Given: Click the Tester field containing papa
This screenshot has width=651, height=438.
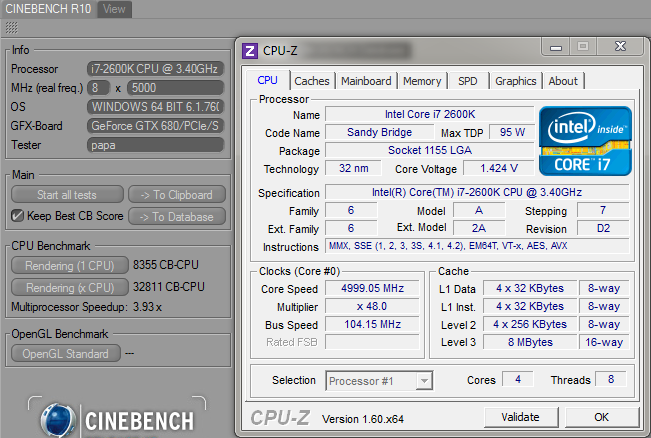Looking at the screenshot, I should (155, 145).
